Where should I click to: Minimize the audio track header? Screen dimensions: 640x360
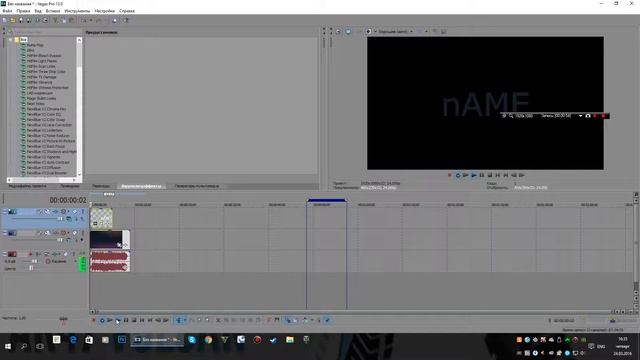point(4,252)
